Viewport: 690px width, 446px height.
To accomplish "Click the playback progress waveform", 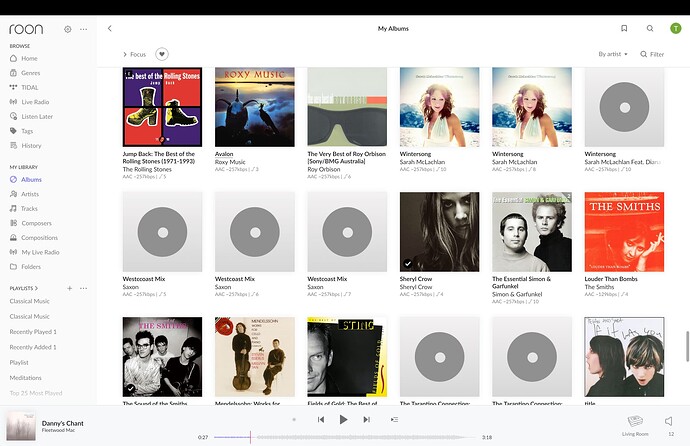I will [345, 437].
